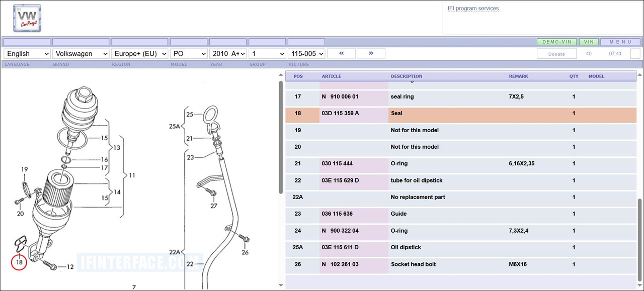Click the green VIN button

click(589, 42)
